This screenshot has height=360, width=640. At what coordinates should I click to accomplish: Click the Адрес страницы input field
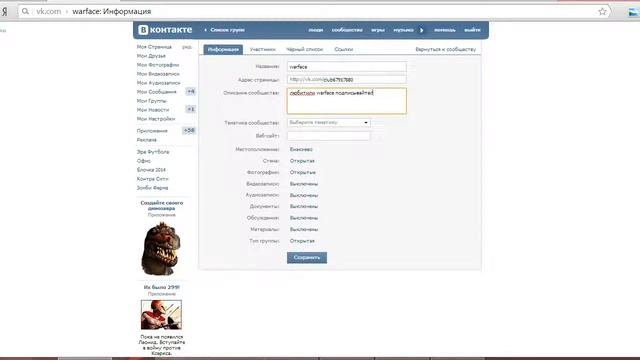click(x=347, y=80)
